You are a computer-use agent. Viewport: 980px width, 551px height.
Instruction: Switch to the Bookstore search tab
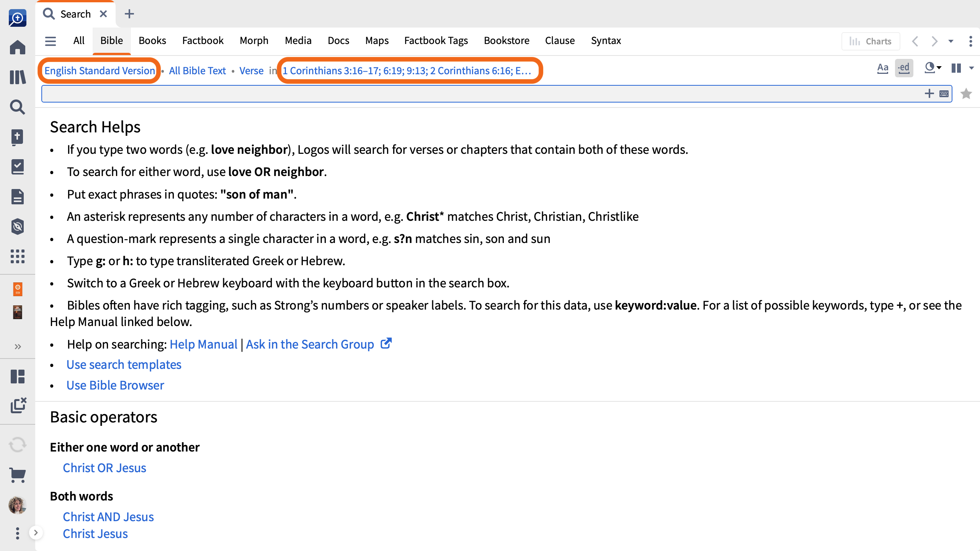(x=506, y=41)
